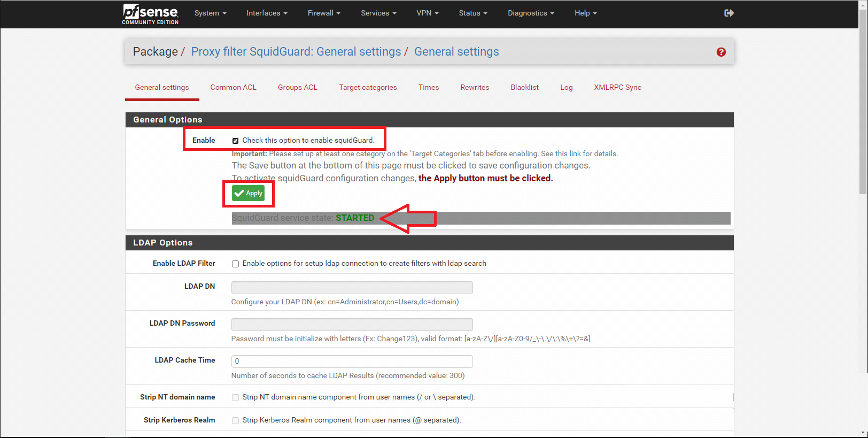The height and width of the screenshot is (438, 868).
Task: Expand the Services menu
Action: (378, 13)
